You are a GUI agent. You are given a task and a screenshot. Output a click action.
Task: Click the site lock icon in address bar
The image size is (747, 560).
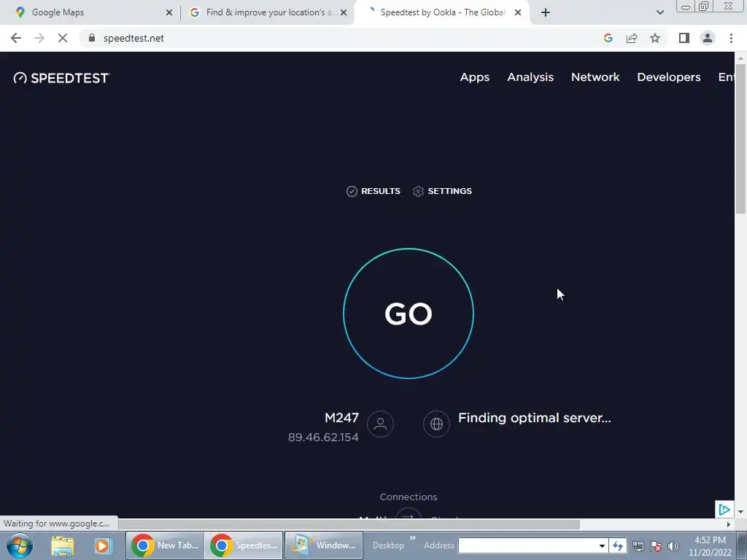pos(92,38)
